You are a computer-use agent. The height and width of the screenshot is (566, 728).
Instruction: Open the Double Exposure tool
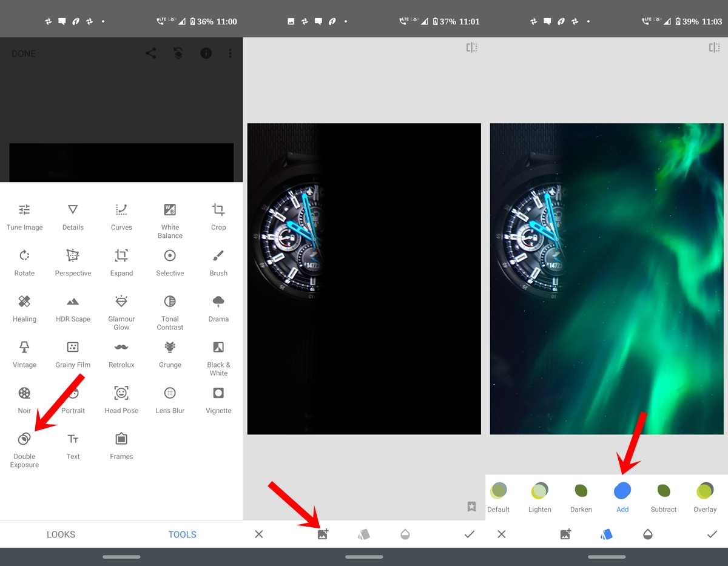(x=24, y=450)
